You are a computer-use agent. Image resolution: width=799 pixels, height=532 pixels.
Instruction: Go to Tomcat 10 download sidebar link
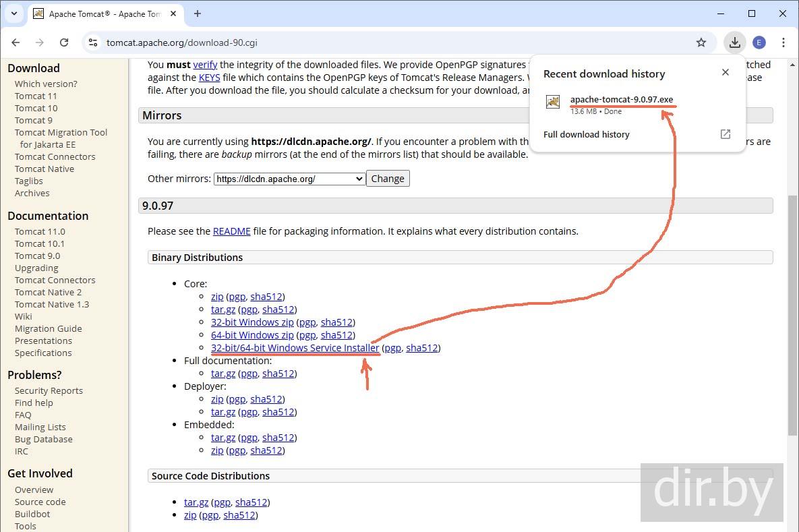[36, 108]
